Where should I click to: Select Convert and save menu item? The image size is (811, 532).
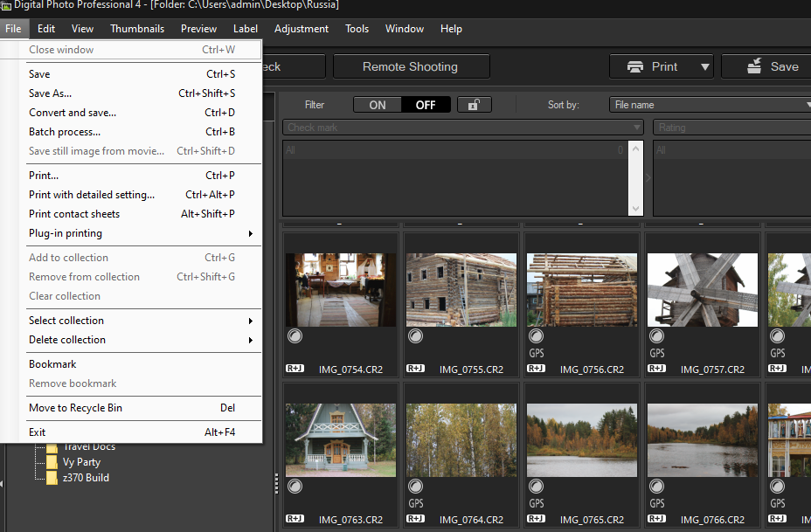(x=73, y=113)
